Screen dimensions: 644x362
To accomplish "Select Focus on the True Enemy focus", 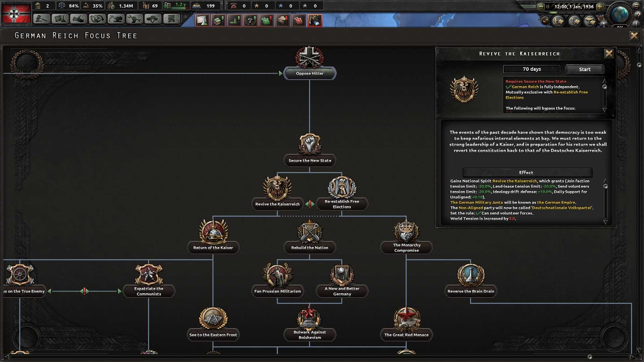I will click(x=24, y=291).
